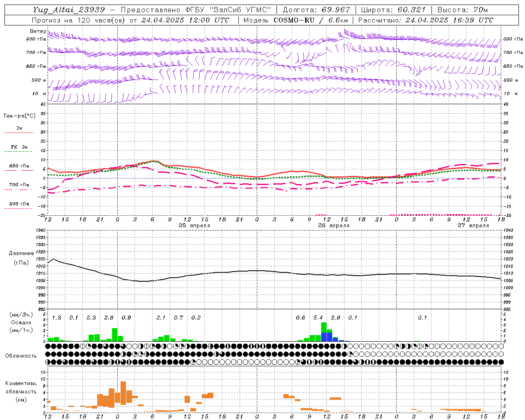
Task: Click the 5.4 precipitation total value
Action: point(318,317)
